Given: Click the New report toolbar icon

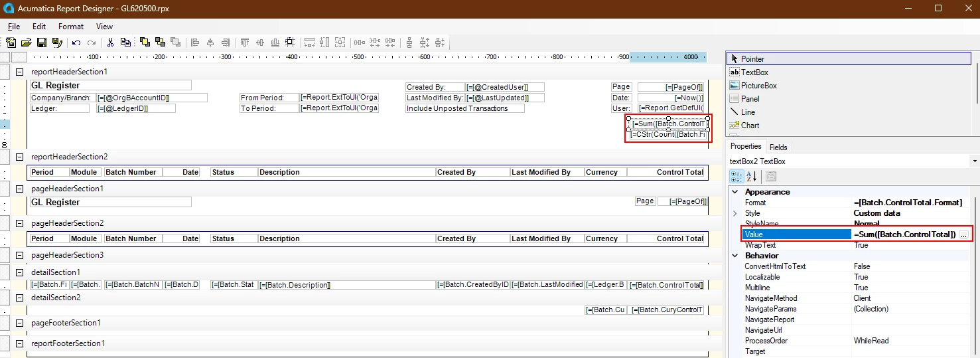Looking at the screenshot, I should (11, 42).
